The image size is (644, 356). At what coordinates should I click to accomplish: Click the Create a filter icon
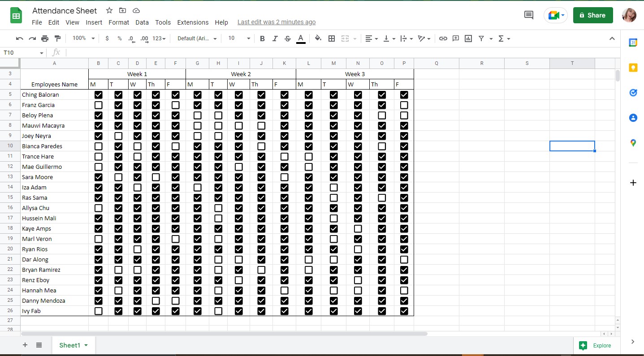(x=481, y=39)
